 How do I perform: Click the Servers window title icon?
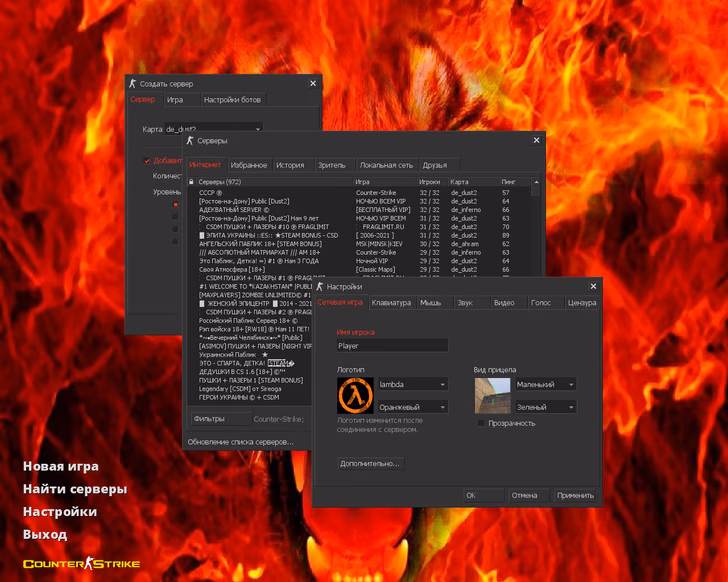click(x=191, y=141)
